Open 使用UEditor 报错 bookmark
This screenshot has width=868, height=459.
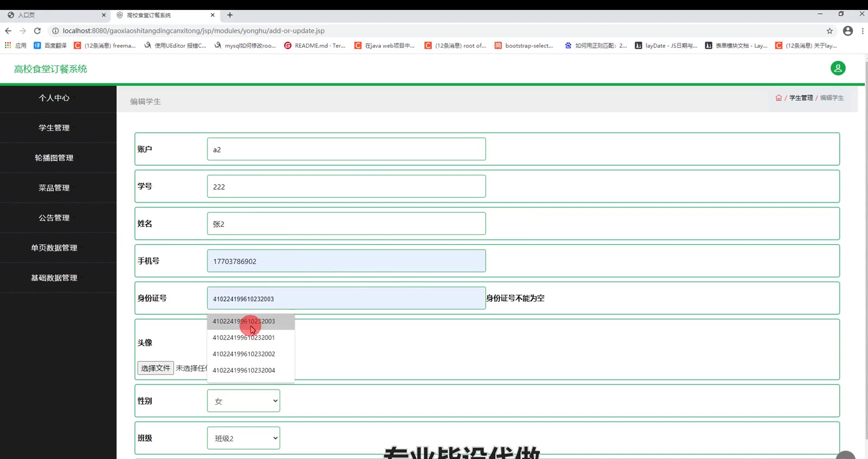pos(175,46)
